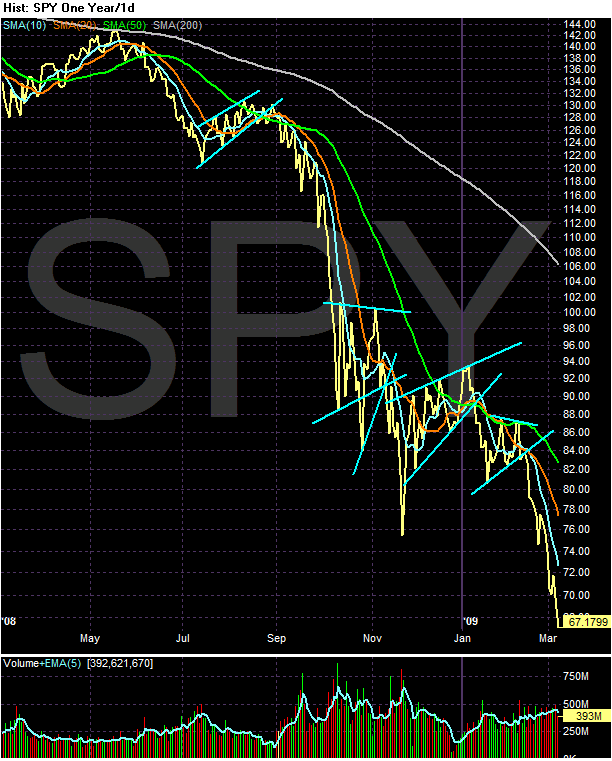Click the 136.00 price axis label

pos(579,69)
